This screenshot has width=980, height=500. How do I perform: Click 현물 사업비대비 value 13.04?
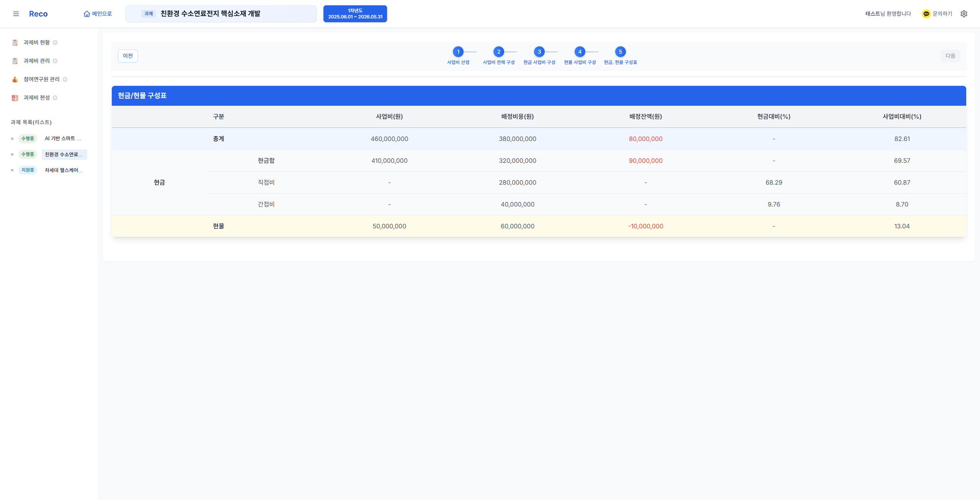pyautogui.click(x=902, y=226)
